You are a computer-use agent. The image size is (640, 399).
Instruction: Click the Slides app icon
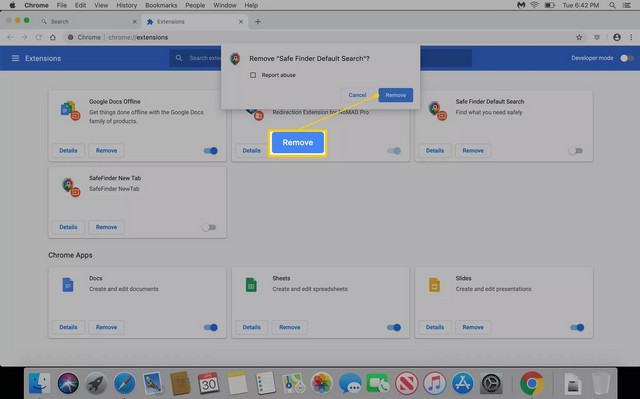tap(434, 285)
